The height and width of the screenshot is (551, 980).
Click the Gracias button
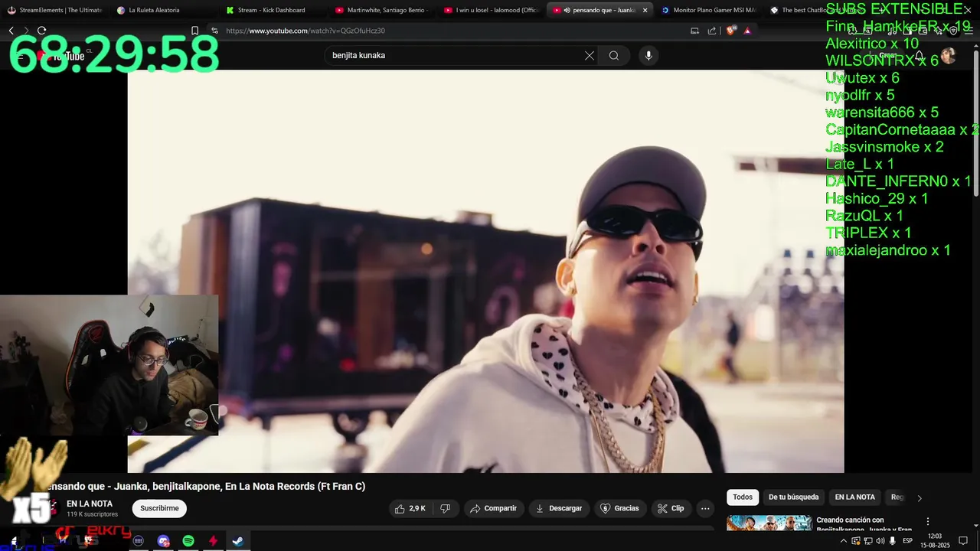click(619, 508)
